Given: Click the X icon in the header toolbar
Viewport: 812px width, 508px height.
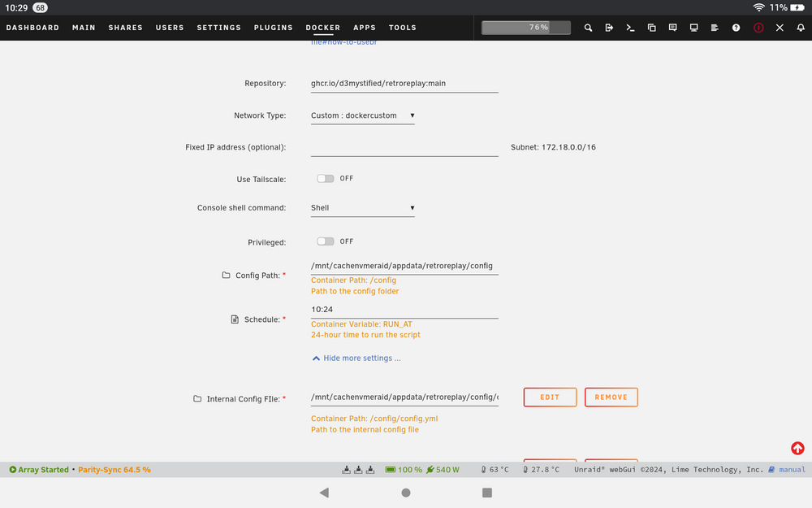Looking at the screenshot, I should 780,28.
